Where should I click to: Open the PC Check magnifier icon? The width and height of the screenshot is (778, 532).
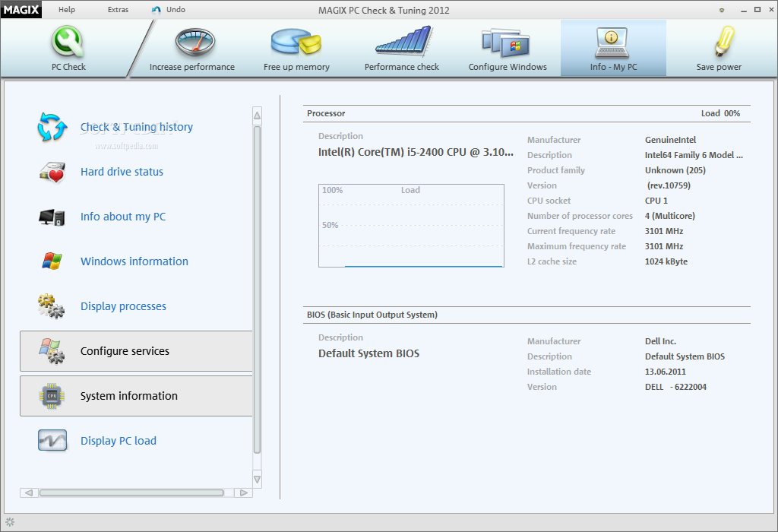68,43
